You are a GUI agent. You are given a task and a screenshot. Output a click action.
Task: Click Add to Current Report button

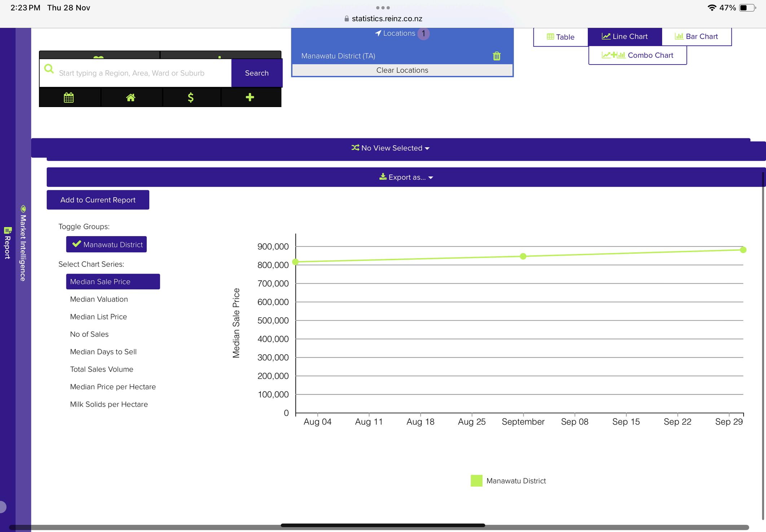98,200
